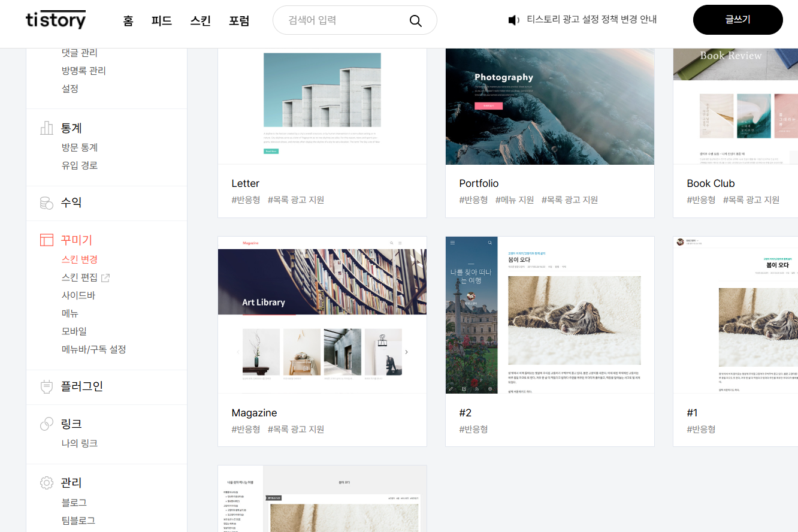This screenshot has width=798, height=532.
Task: Open the 꾸미기 section heading
Action: pos(77,240)
